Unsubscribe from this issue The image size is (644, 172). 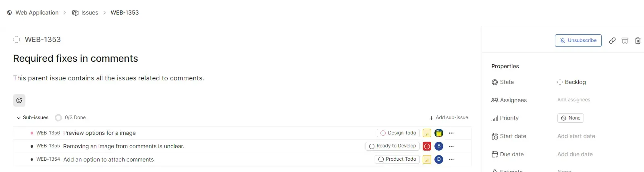578,40
